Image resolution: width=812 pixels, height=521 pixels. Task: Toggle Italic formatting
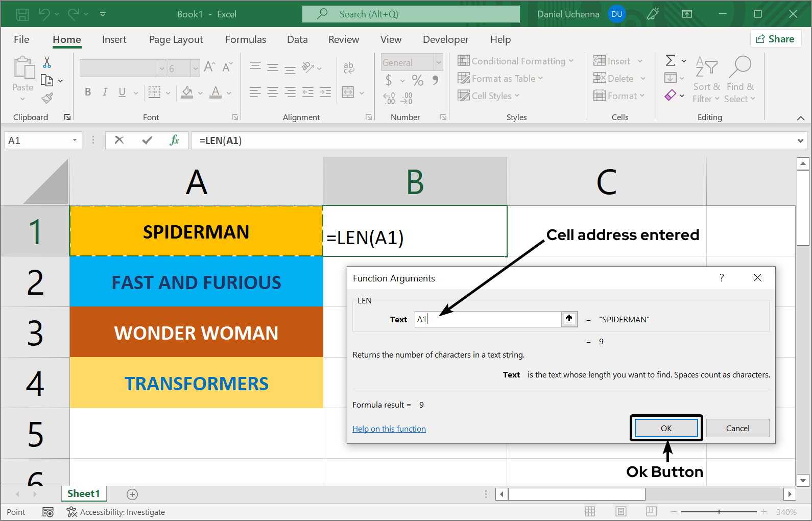tap(105, 92)
